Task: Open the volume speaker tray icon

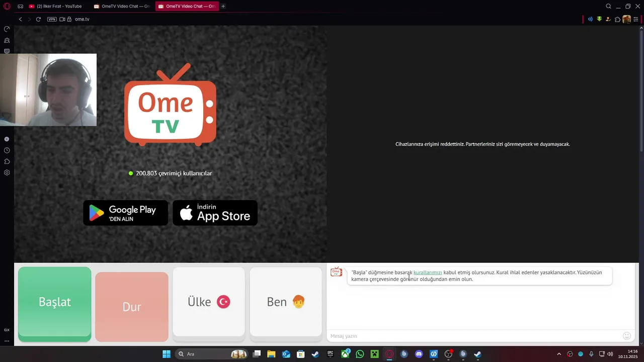Action: pos(610,354)
